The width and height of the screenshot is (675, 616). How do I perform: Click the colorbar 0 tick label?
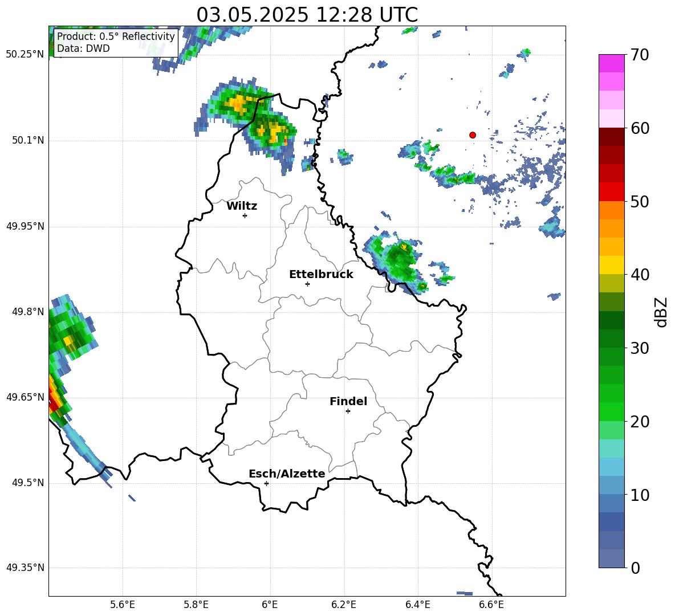[635, 568]
